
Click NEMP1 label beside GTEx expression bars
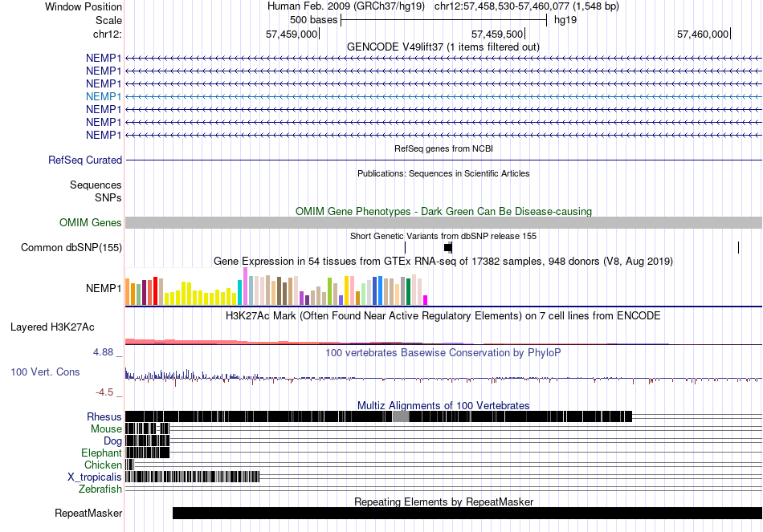104,288
